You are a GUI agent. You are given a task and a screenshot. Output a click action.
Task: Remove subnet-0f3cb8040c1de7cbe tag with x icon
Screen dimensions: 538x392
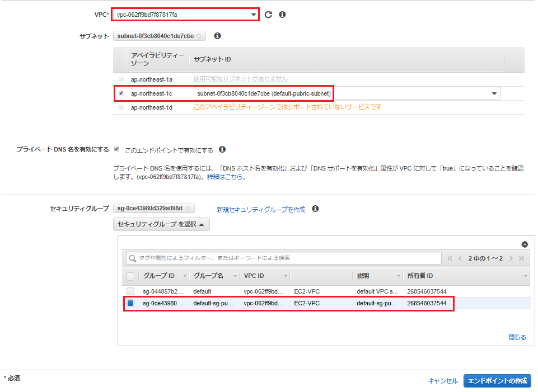(x=199, y=36)
